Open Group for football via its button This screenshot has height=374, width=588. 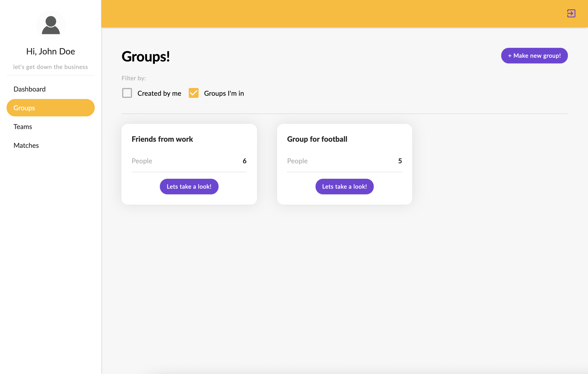[x=344, y=187]
